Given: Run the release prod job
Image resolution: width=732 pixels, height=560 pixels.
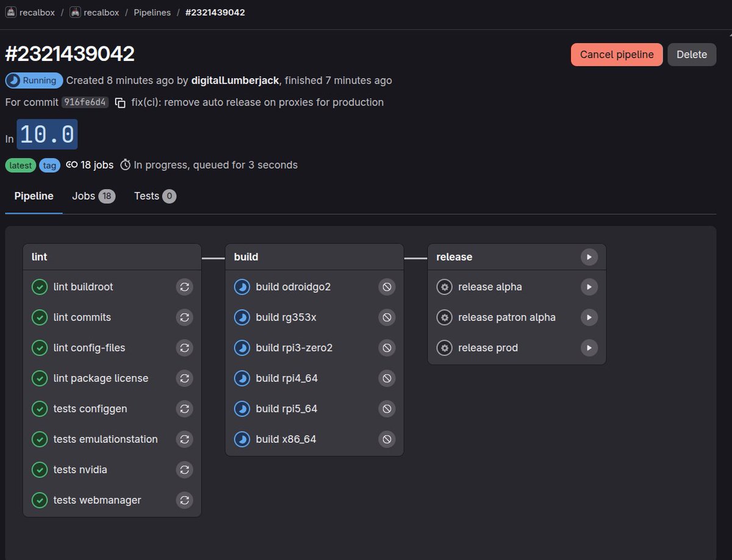Looking at the screenshot, I should pos(589,348).
